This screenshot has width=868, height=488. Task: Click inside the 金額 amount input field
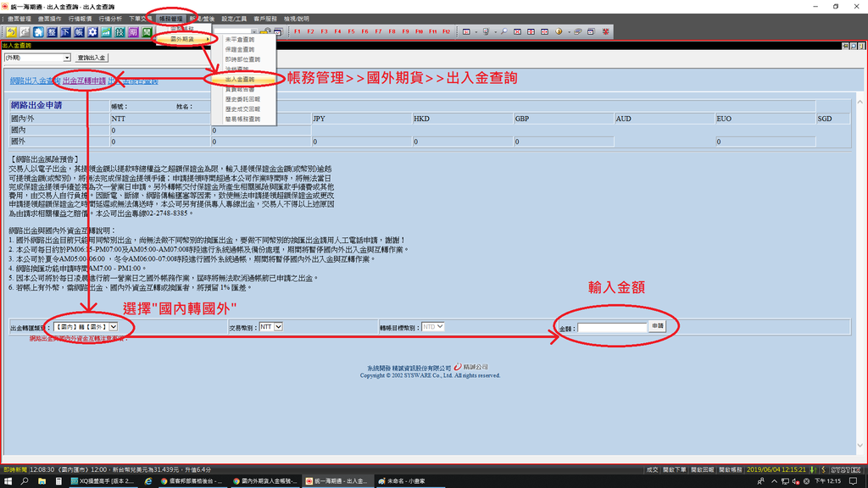[x=612, y=326]
